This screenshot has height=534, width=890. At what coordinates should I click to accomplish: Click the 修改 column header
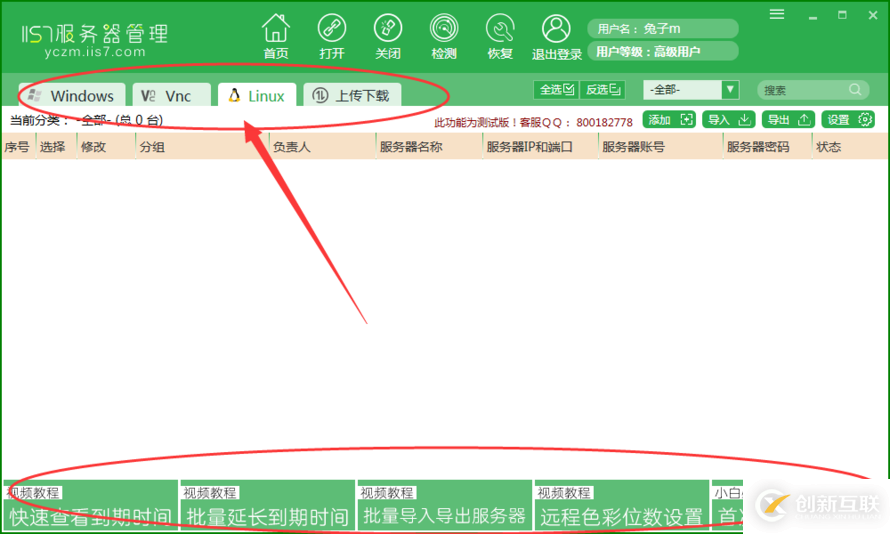(x=94, y=147)
